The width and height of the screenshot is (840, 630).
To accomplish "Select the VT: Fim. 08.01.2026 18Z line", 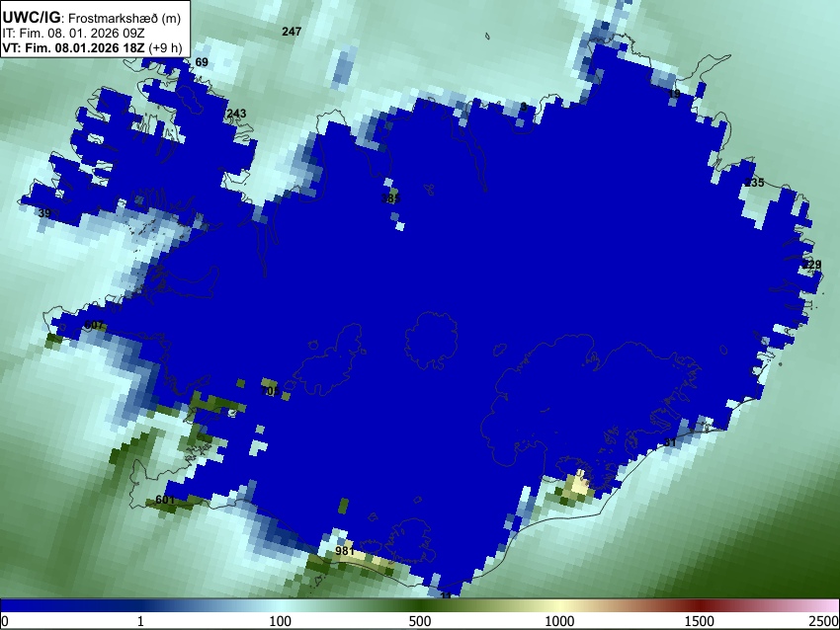I will pos(92,47).
